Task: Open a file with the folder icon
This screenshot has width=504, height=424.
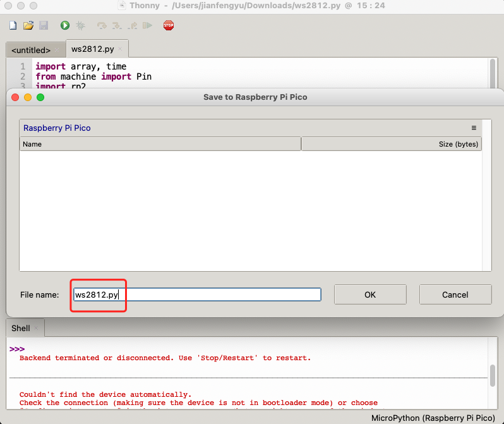Action: (28, 25)
